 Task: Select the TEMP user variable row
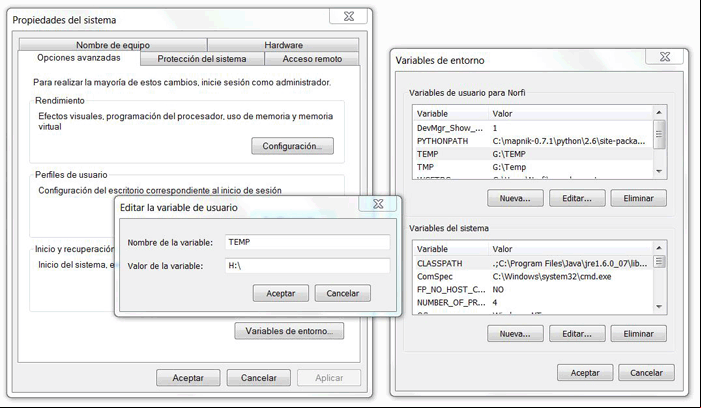(533, 154)
